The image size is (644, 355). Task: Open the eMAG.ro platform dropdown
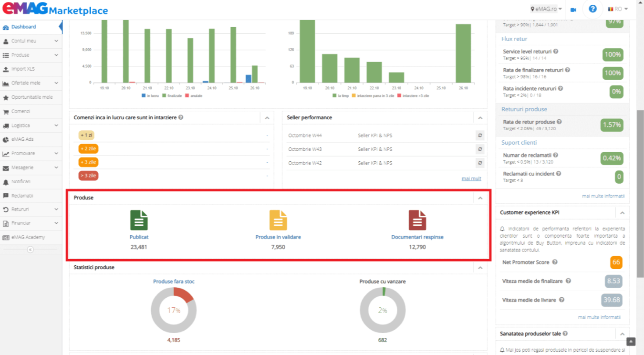point(546,9)
